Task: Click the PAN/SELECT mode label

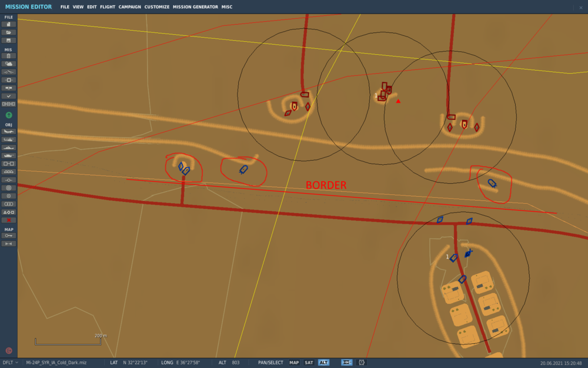Action: [x=270, y=362]
